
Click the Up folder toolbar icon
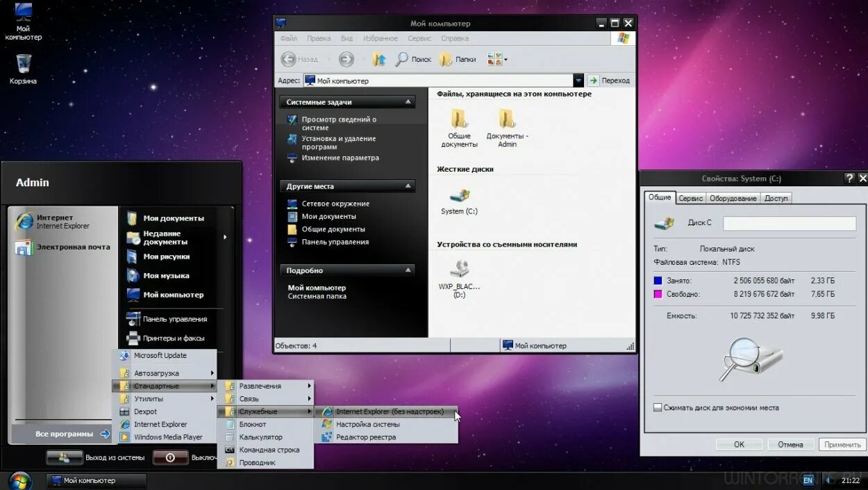coord(379,59)
